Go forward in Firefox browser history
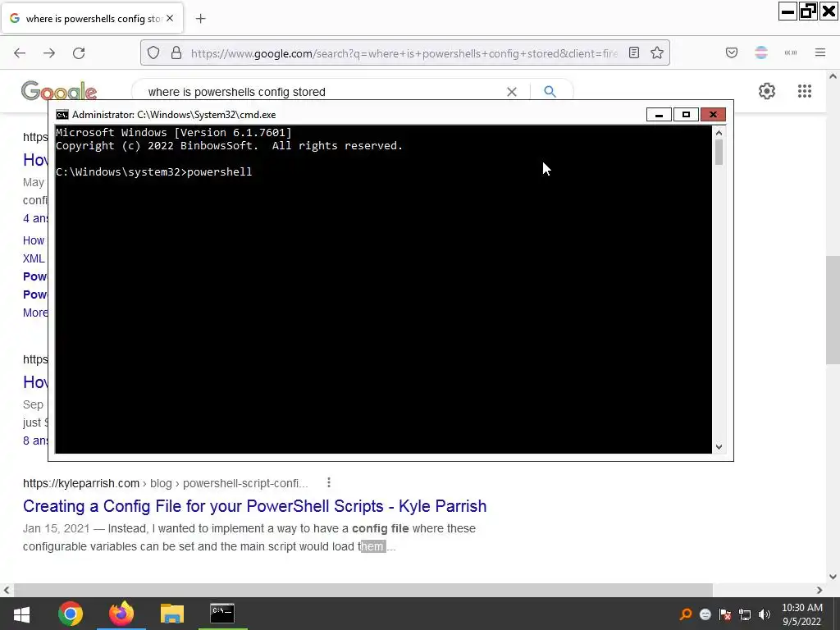This screenshot has width=840, height=630. [49, 53]
